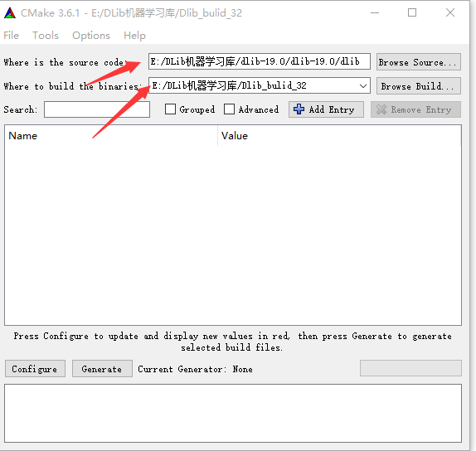Screen dimensions: 476x451
Task: Click the Generate button
Action: pos(102,369)
